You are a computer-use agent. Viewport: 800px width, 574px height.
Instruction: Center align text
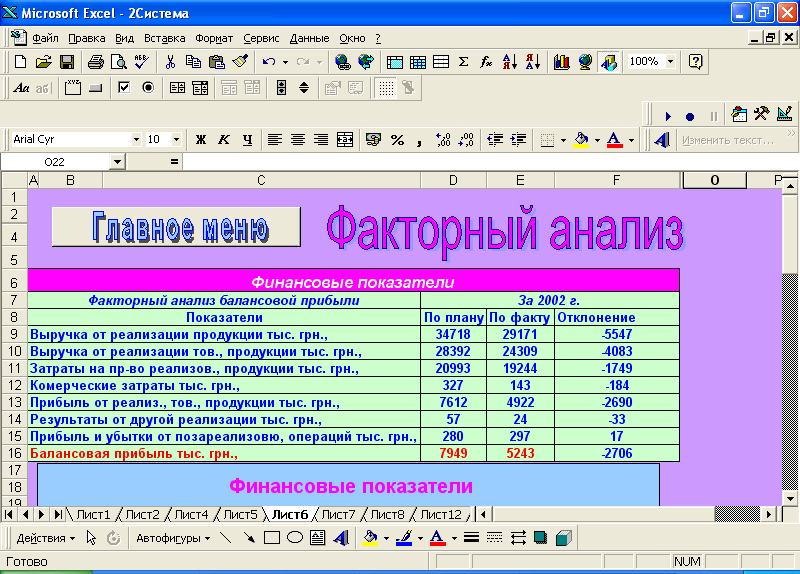298,140
